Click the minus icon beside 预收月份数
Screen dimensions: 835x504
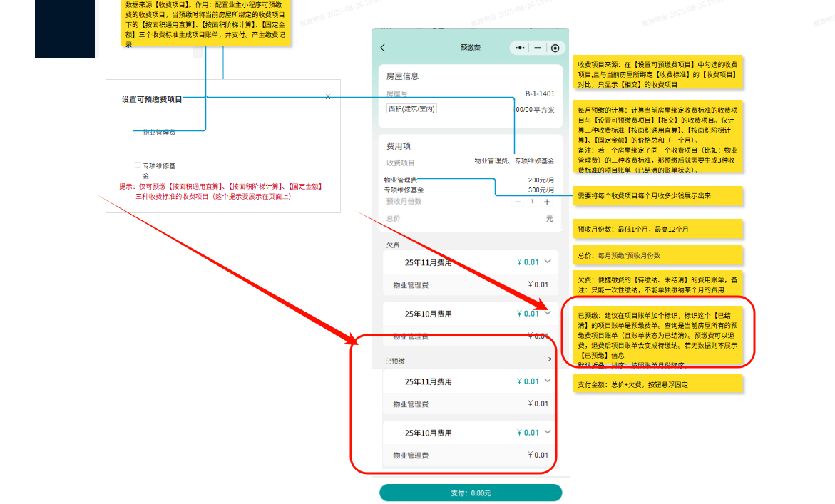point(518,202)
